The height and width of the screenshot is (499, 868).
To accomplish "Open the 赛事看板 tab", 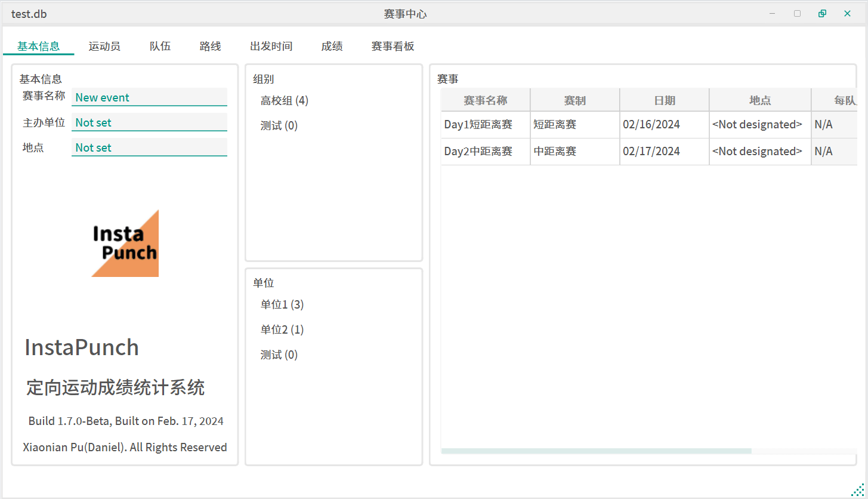I will pyautogui.click(x=393, y=46).
